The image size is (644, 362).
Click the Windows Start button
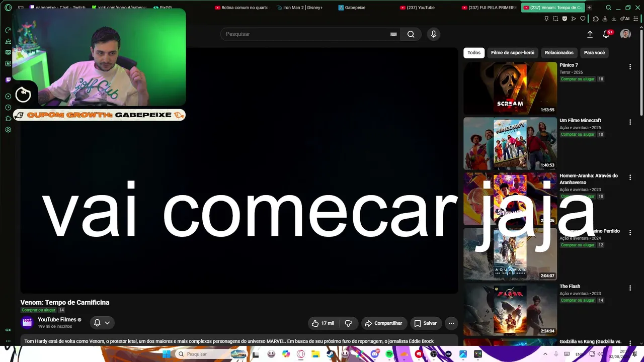[166, 354]
